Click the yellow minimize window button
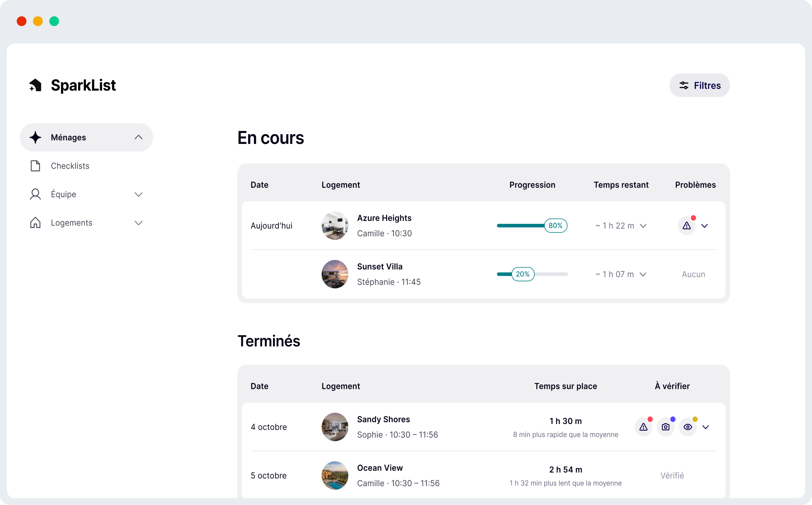 (x=38, y=21)
